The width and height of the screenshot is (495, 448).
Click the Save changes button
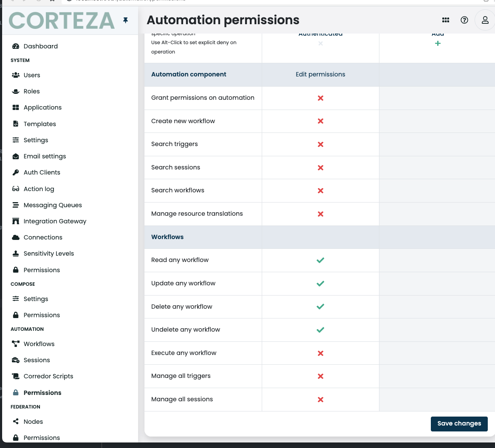tap(459, 423)
